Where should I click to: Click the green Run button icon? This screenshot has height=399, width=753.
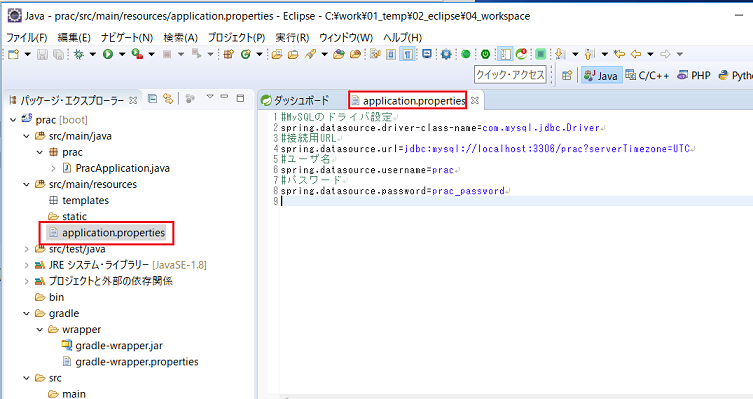point(108,54)
